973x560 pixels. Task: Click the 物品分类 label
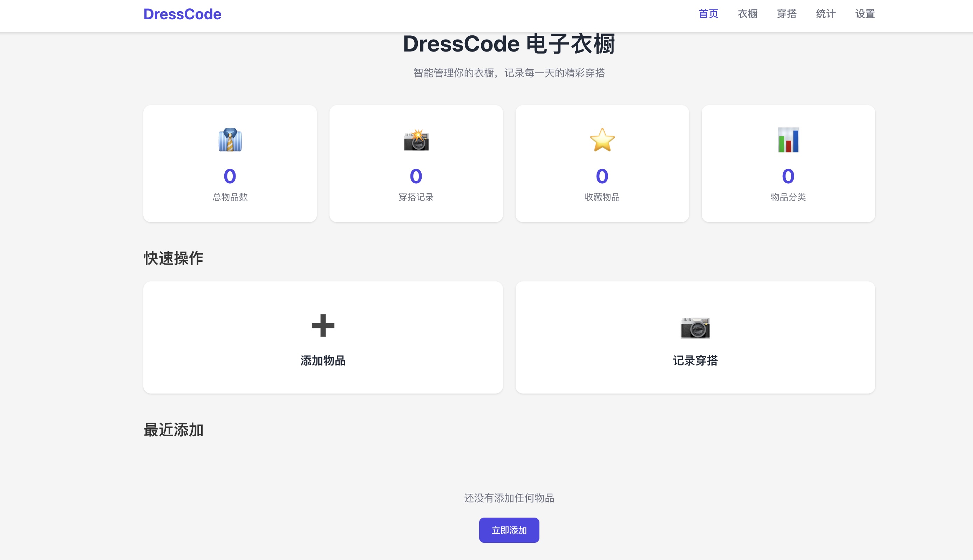[x=788, y=197]
